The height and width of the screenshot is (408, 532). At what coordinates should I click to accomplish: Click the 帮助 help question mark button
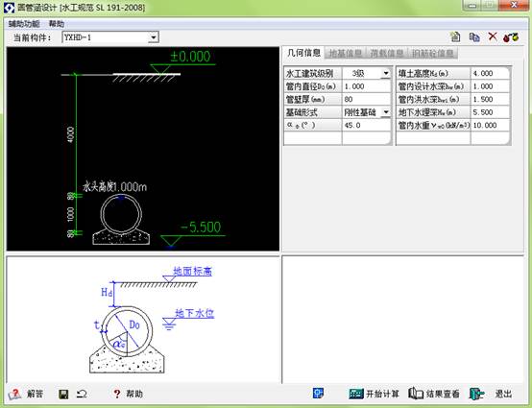click(128, 394)
